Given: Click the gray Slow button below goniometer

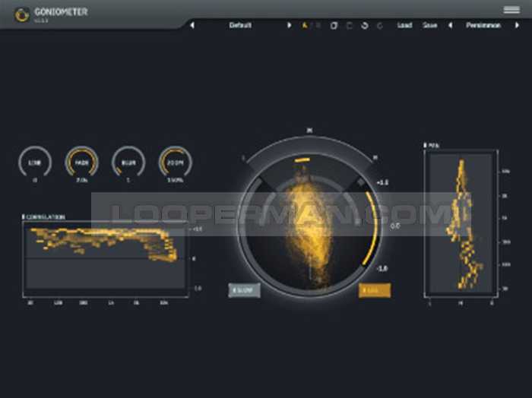Looking at the screenshot, I should click(245, 290).
